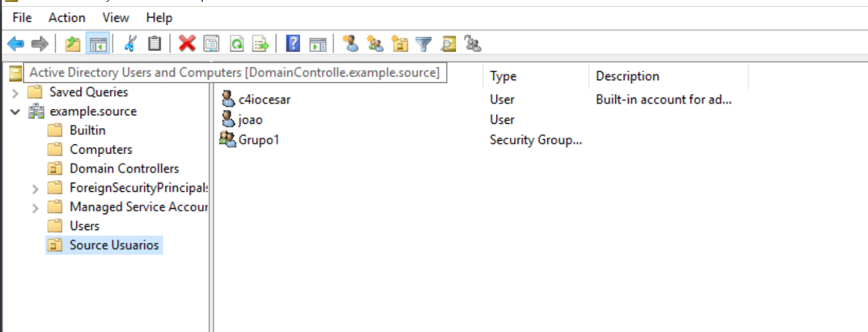Image resolution: width=868 pixels, height=332 pixels.
Task: Go up one level in the tree
Action: [73, 44]
